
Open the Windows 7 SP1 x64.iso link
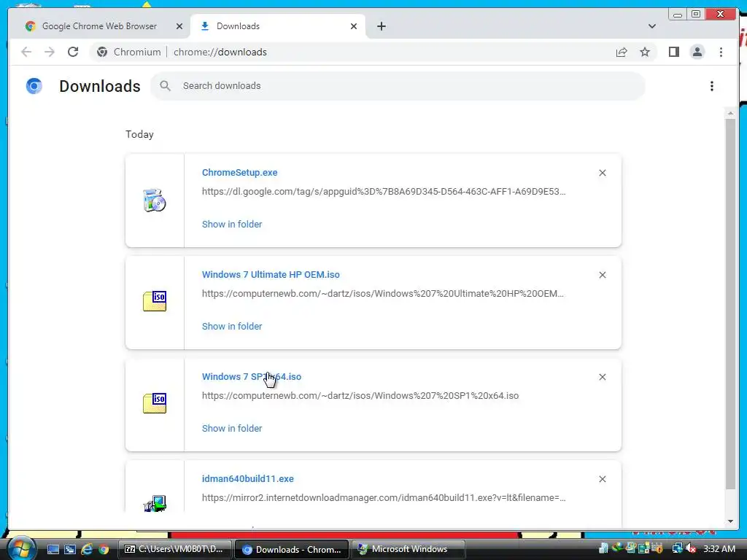[x=252, y=376]
